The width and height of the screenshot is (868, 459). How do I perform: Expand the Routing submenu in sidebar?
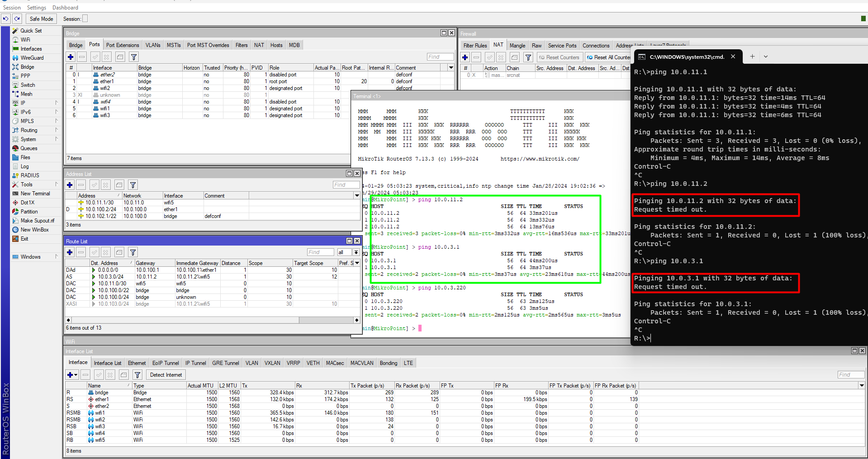tap(57, 130)
